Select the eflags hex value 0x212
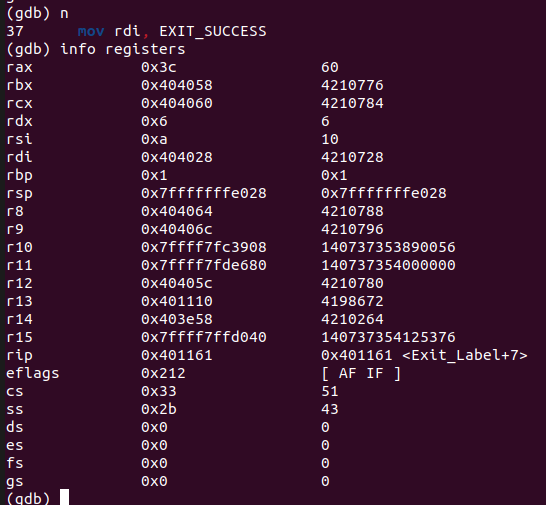 coord(163,373)
